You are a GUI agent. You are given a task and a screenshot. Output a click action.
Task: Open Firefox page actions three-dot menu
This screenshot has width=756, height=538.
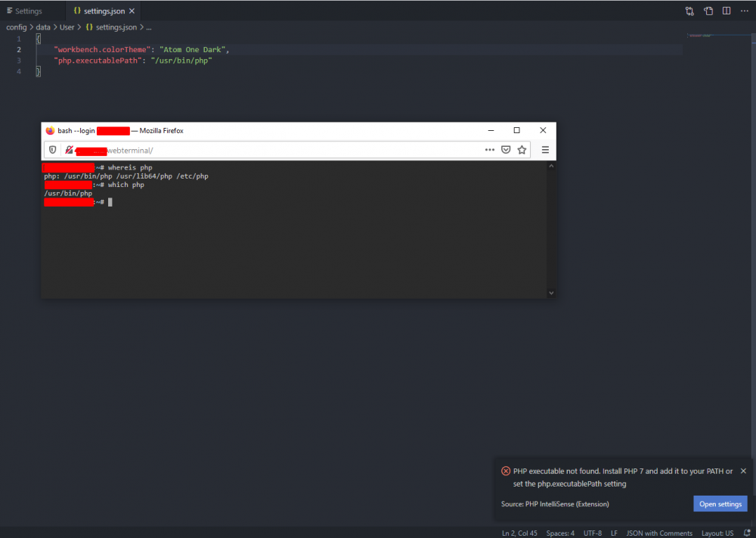490,150
